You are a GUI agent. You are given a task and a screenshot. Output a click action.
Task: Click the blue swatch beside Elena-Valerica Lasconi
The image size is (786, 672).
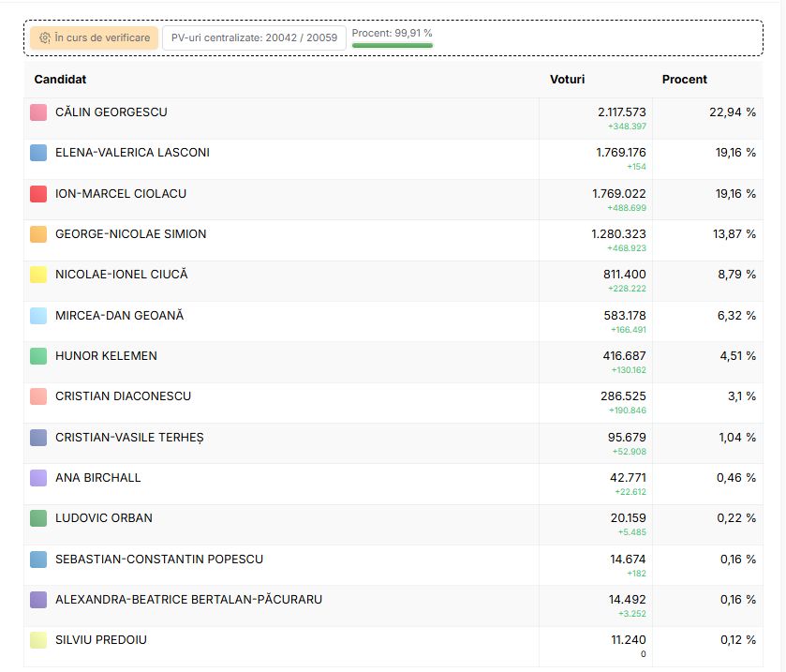38,153
